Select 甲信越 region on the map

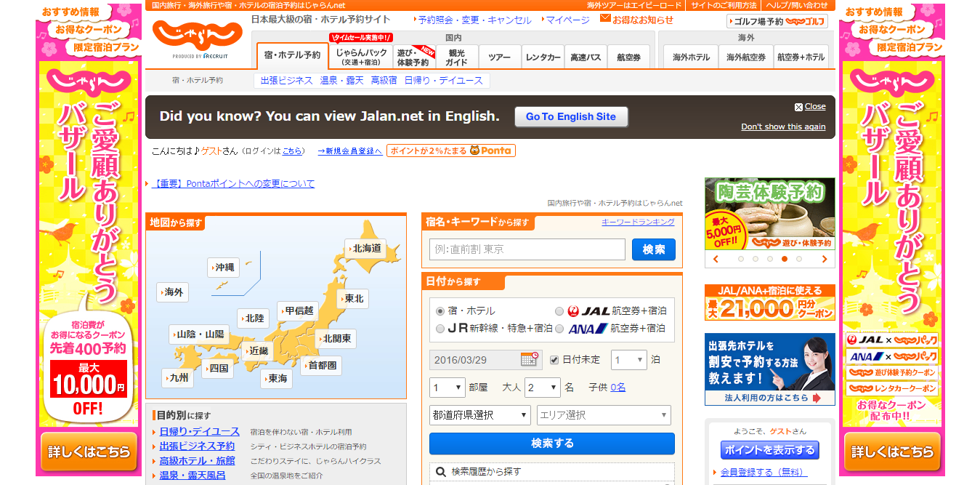[298, 311]
